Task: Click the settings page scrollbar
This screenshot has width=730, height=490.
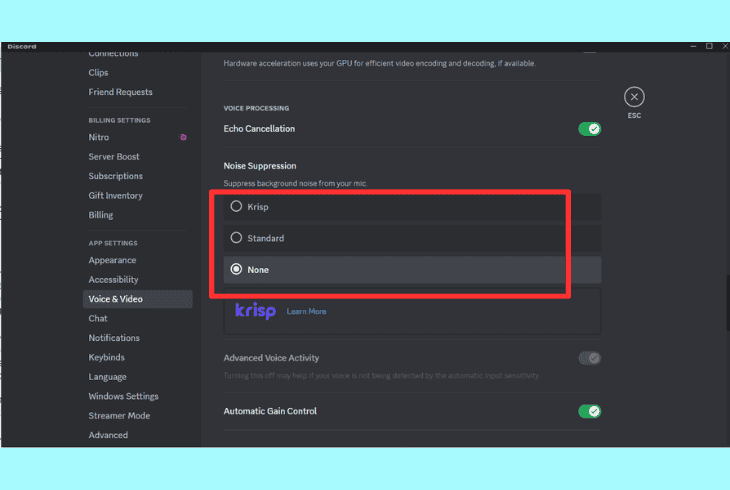Action: tap(728, 303)
